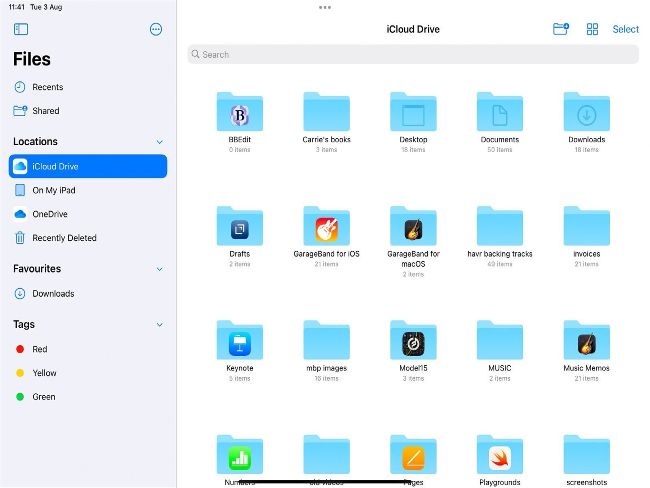Switch view with the grid icon
Viewport: 650px width, 488px height.
click(x=593, y=29)
